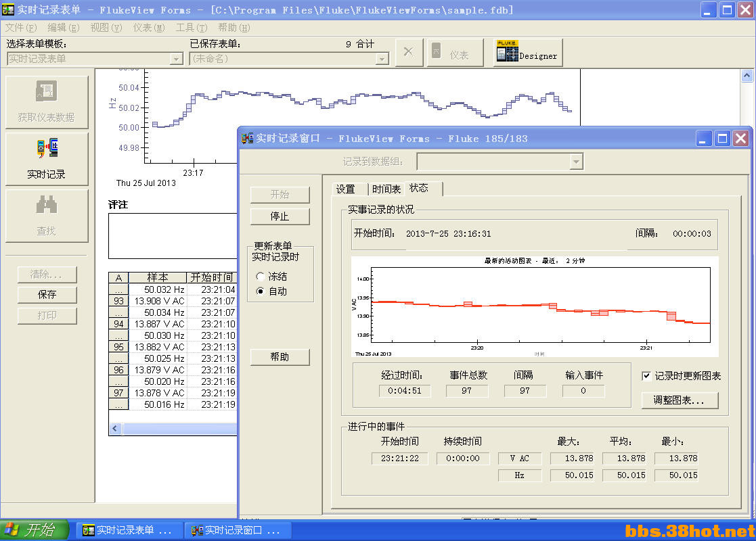This screenshot has width=756, height=541.
Task: Click the 清除... button
Action: 47,275
